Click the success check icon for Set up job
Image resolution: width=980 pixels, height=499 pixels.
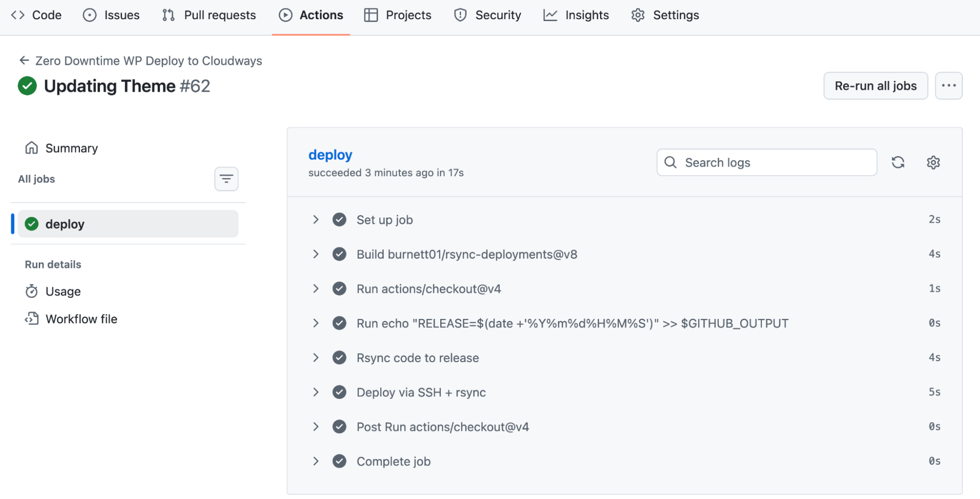[x=339, y=220]
